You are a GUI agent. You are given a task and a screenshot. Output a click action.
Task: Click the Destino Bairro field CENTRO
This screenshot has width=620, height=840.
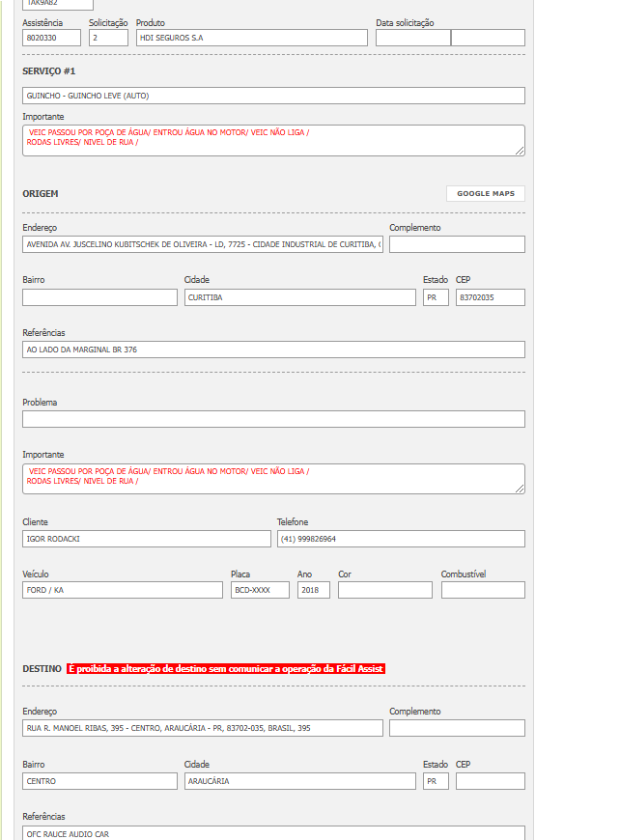[x=99, y=781]
